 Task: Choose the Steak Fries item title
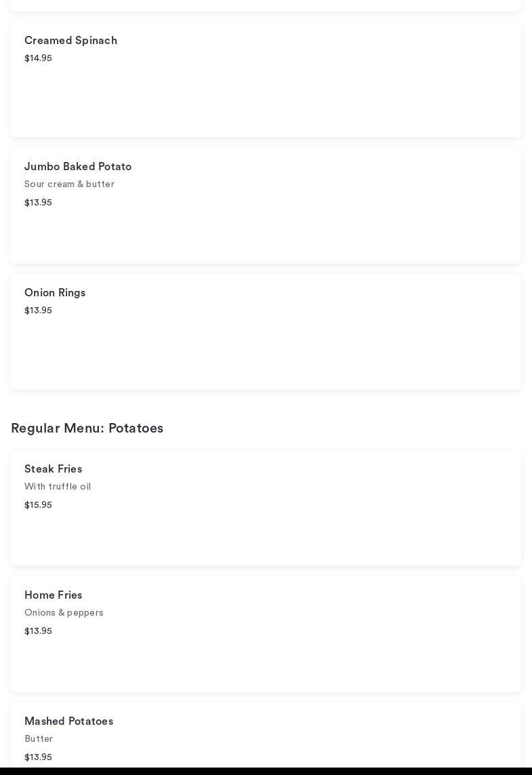tap(53, 469)
